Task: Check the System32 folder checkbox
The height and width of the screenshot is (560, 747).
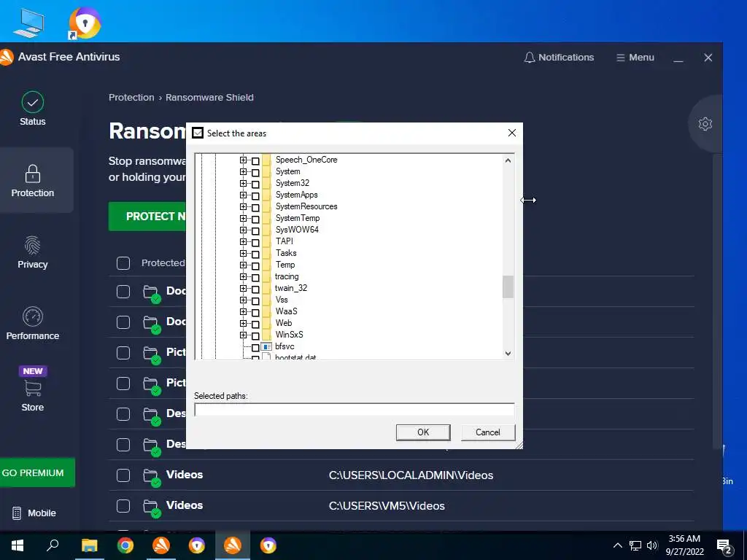Action: pos(255,184)
